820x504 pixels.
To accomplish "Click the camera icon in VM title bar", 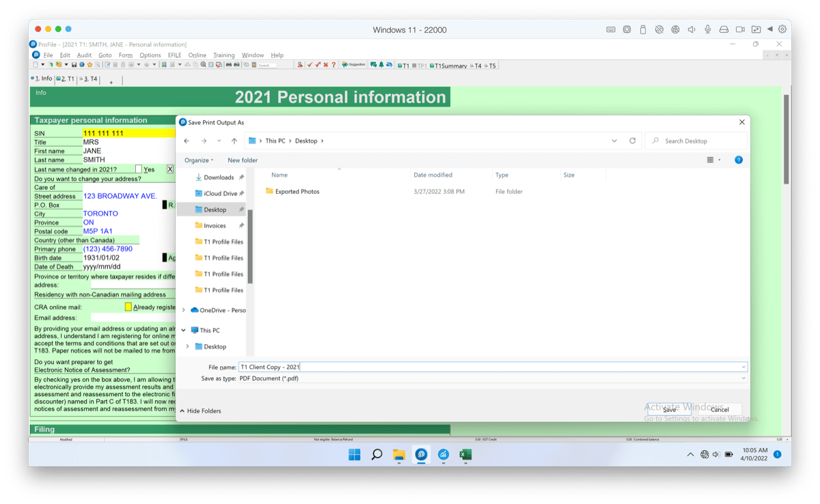I will (740, 29).
